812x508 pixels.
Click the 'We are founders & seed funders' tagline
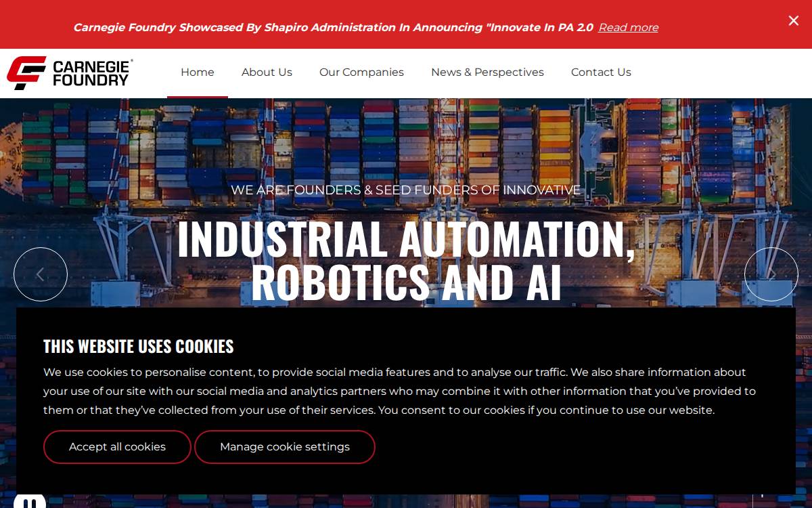point(406,190)
